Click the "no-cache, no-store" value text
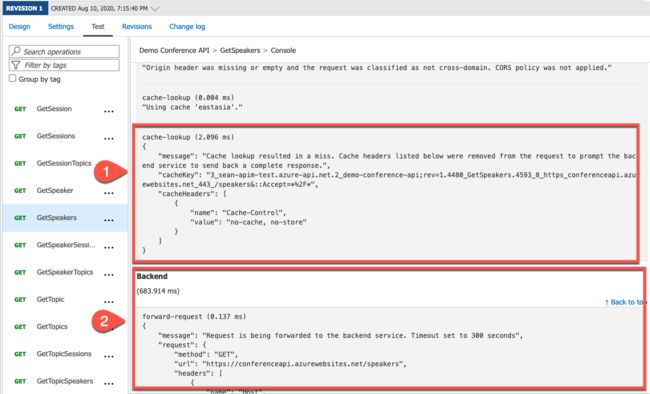 (266, 222)
